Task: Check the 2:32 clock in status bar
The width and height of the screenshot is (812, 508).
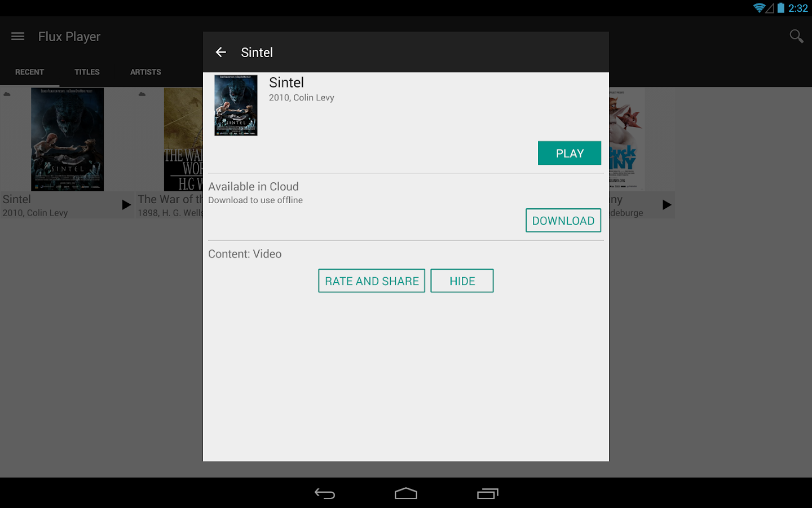Action: point(798,8)
